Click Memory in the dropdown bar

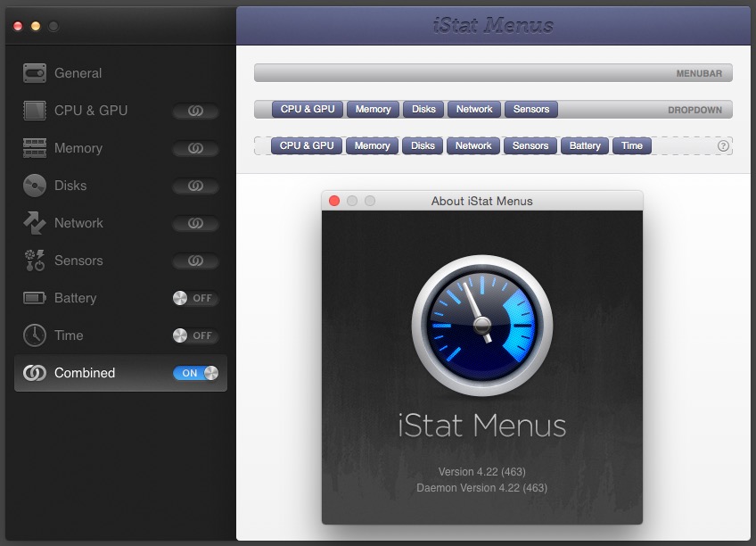coord(374,110)
